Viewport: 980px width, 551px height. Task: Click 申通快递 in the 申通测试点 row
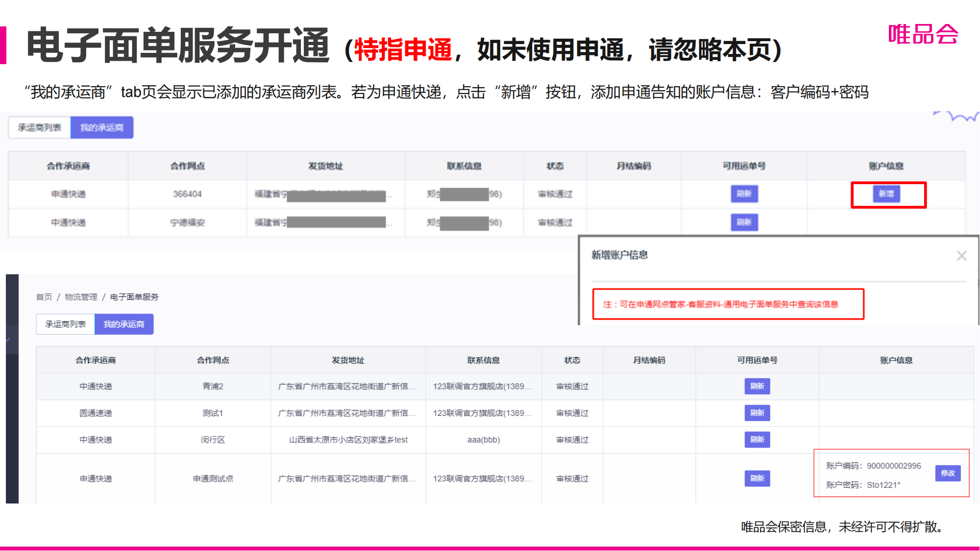pyautogui.click(x=96, y=479)
